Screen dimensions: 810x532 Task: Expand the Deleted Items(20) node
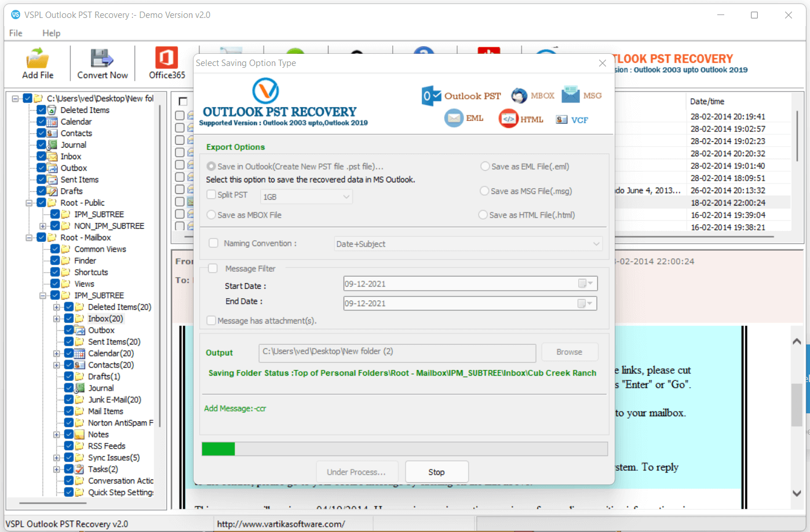(57, 307)
